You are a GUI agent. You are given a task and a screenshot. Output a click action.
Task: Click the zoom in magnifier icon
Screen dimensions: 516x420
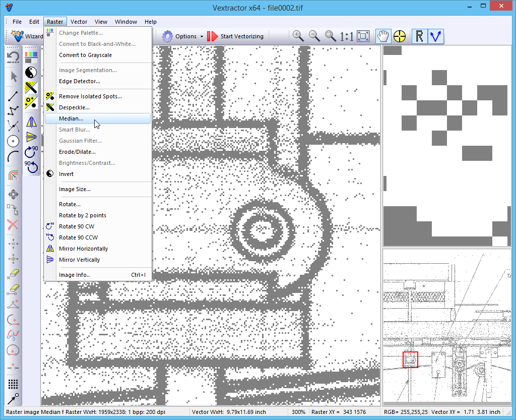tap(298, 36)
